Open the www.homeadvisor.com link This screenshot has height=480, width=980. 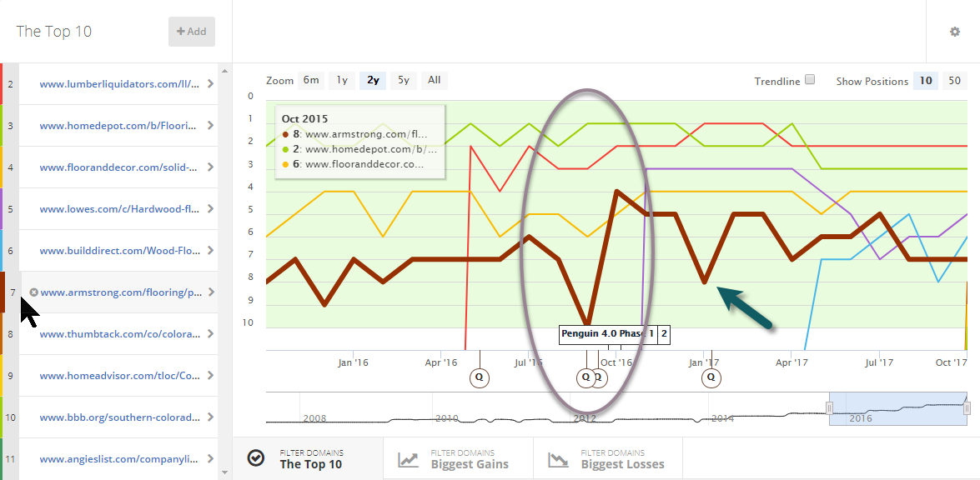(x=119, y=376)
